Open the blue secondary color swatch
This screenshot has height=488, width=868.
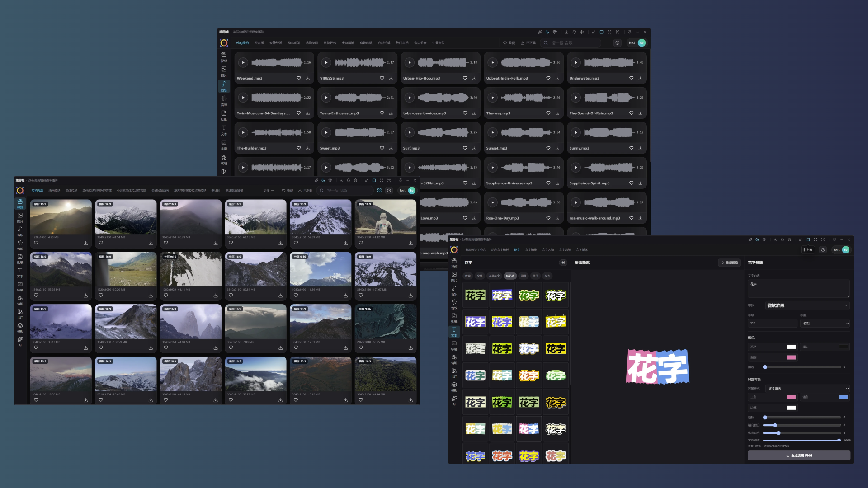[x=843, y=397]
